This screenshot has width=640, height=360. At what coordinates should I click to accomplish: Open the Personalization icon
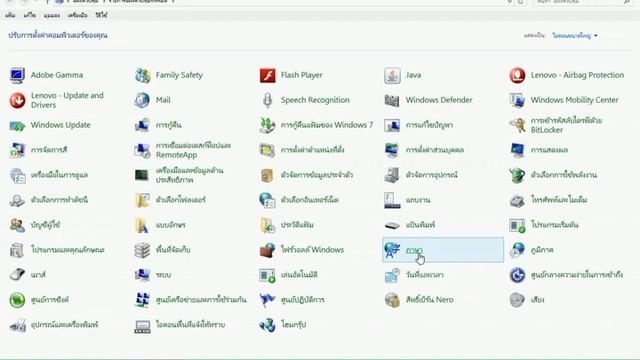[392, 150]
